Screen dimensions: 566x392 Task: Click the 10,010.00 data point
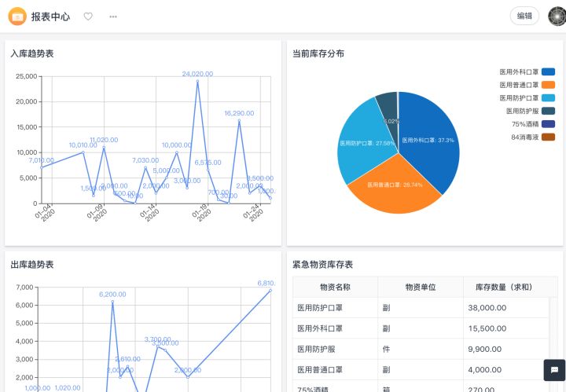tap(83, 152)
